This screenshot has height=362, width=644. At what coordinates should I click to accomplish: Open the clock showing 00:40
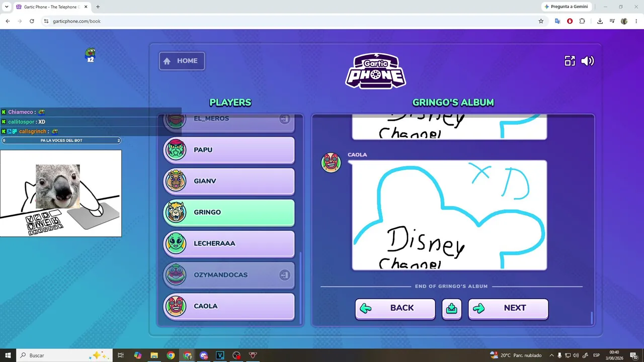point(614,355)
